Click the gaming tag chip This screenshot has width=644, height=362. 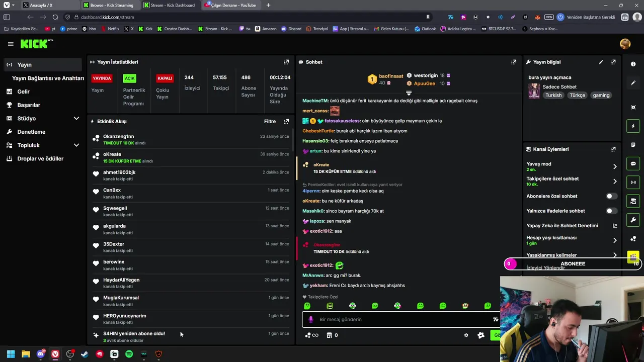coord(601,95)
